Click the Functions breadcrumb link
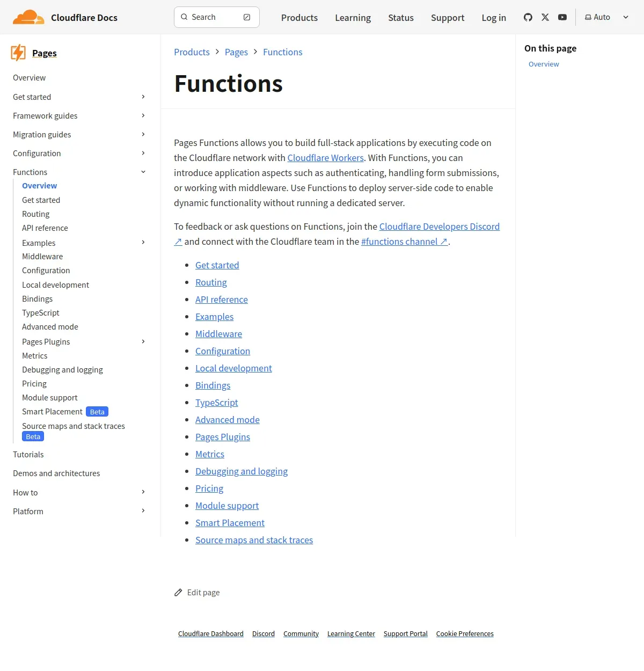Viewport: 644px width, 671px height. click(283, 52)
